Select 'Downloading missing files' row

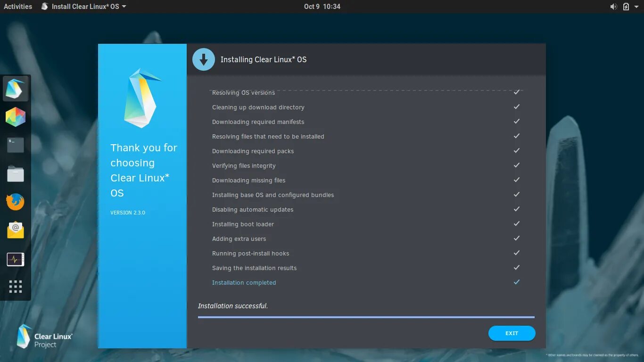click(x=366, y=181)
